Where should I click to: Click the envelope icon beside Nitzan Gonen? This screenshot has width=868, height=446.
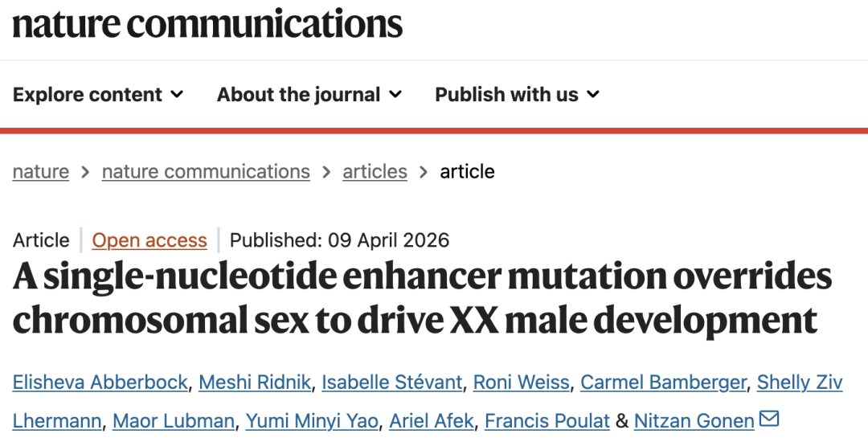[x=769, y=419]
